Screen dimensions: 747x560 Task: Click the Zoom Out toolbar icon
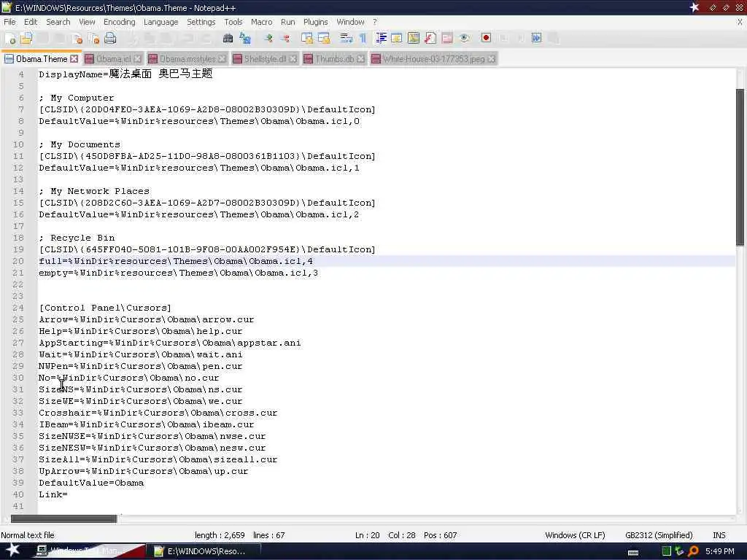pyautogui.click(x=285, y=39)
